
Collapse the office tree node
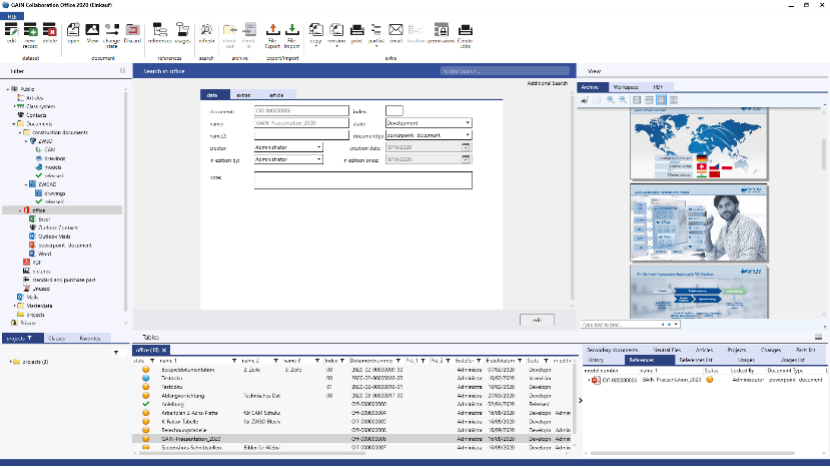click(20, 211)
